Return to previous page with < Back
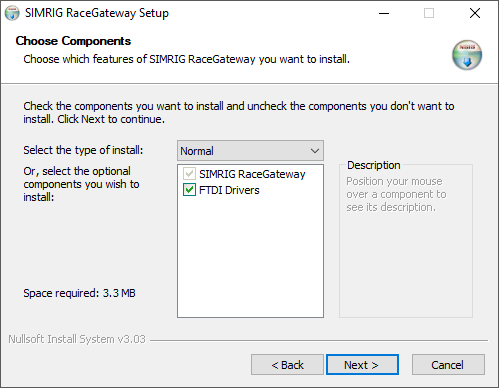The width and height of the screenshot is (499, 388). point(287,365)
